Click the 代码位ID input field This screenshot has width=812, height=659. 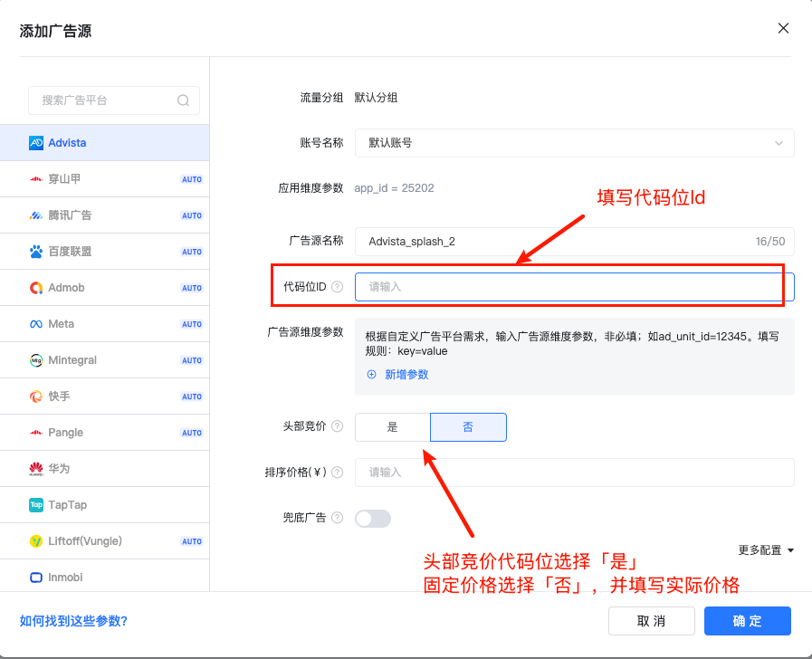[574, 287]
